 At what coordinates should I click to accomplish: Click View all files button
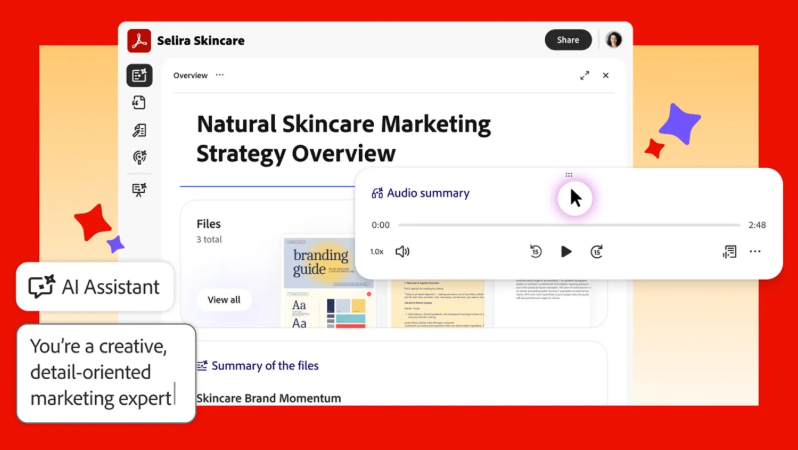tap(224, 300)
